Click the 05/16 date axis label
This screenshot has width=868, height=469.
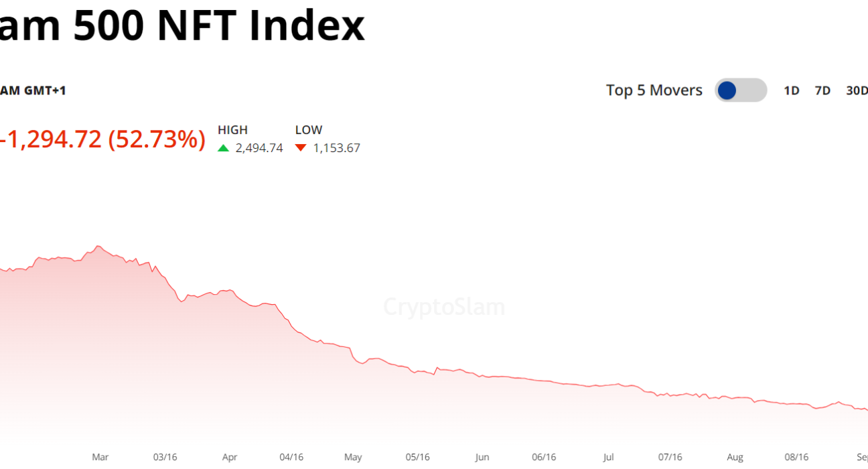tap(417, 457)
